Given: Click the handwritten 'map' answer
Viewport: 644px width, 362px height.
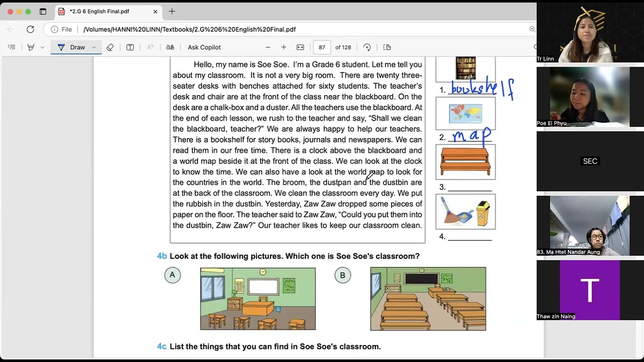Looking at the screenshot, I should tap(471, 136).
